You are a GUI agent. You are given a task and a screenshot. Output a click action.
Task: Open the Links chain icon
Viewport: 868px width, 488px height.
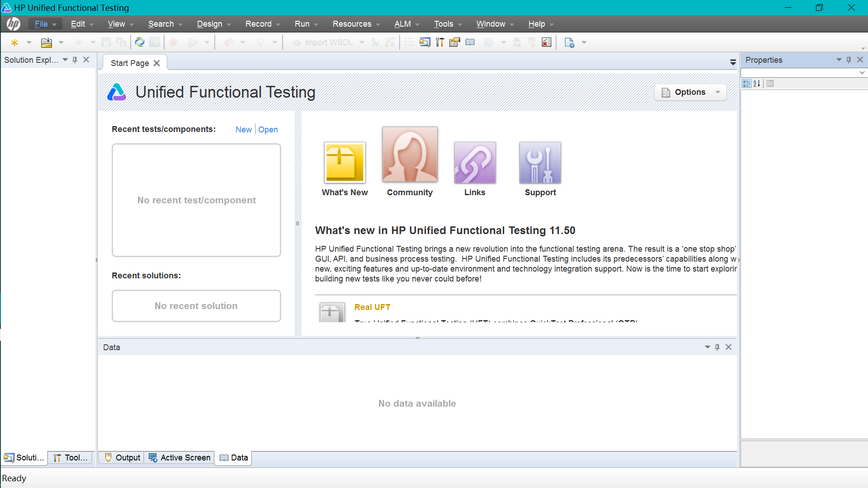click(475, 163)
